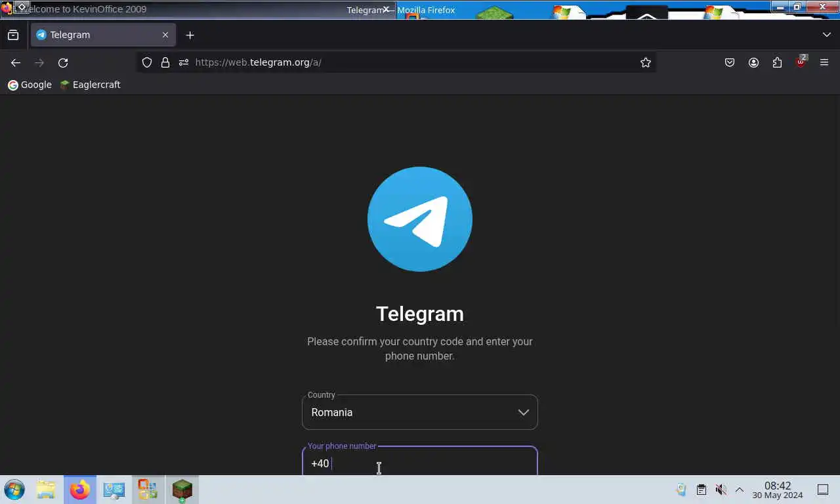The height and width of the screenshot is (504, 840).
Task: Close the Firefox window
Action: (822, 7)
